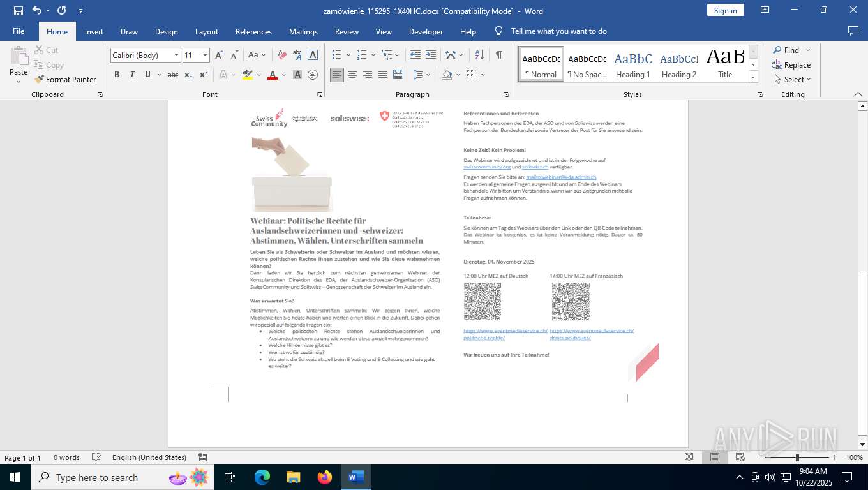Toggle Print Layout view in status bar
Image resolution: width=868 pixels, height=490 pixels.
pyautogui.click(x=715, y=457)
